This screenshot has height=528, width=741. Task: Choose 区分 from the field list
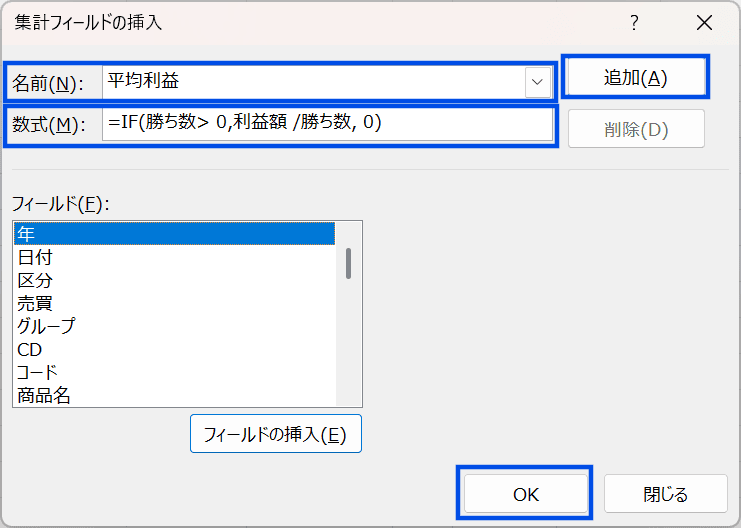pyautogui.click(x=173, y=280)
